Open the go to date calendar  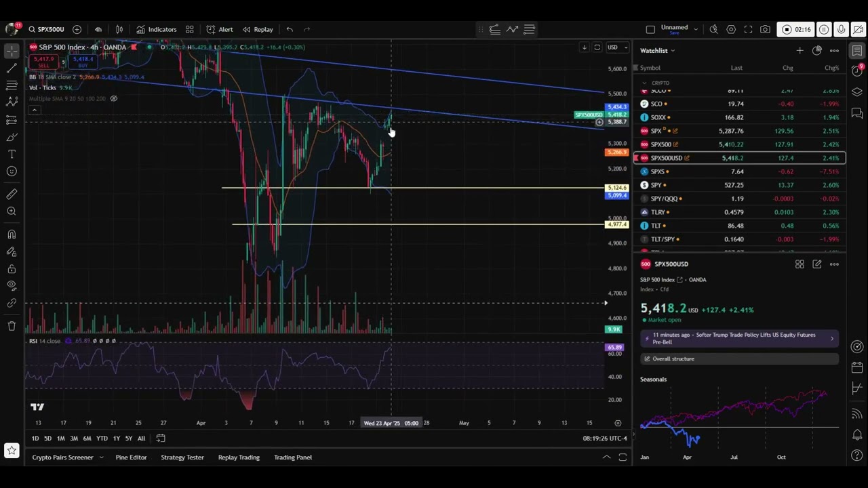pos(161,439)
